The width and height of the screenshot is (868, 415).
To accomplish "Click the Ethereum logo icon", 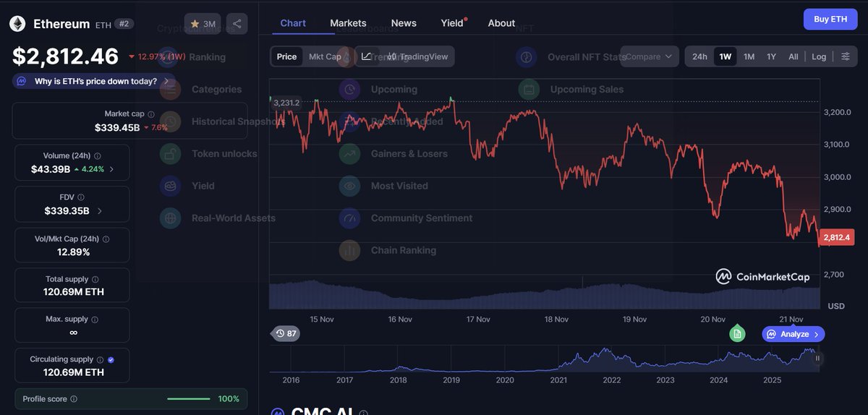I will tap(17, 24).
